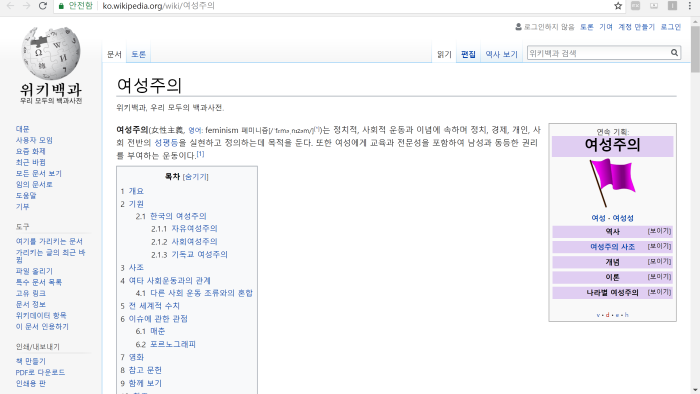This screenshot has width=700, height=394.
Task: Open 사용자 모임 sidebar link
Action: click(x=34, y=140)
